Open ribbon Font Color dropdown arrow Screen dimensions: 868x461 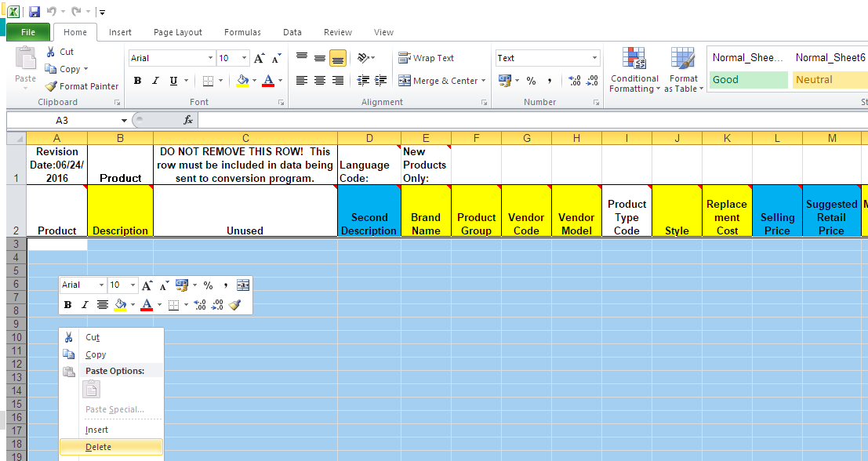pyautogui.click(x=280, y=81)
